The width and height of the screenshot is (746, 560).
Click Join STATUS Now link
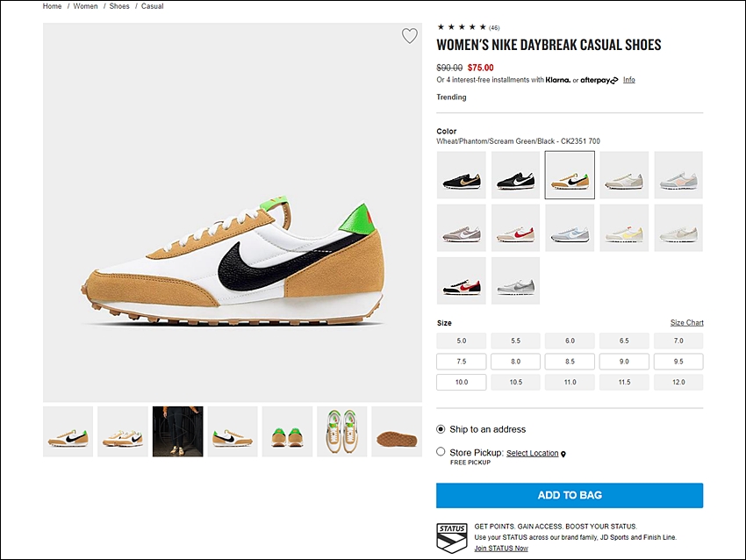(x=501, y=548)
